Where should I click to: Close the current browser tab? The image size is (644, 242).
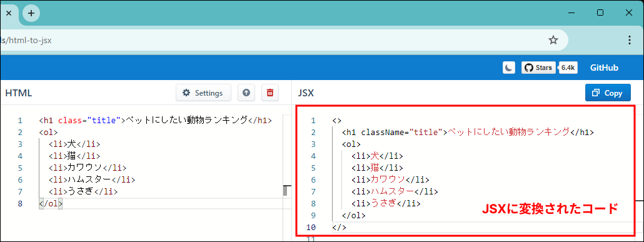tap(9, 13)
